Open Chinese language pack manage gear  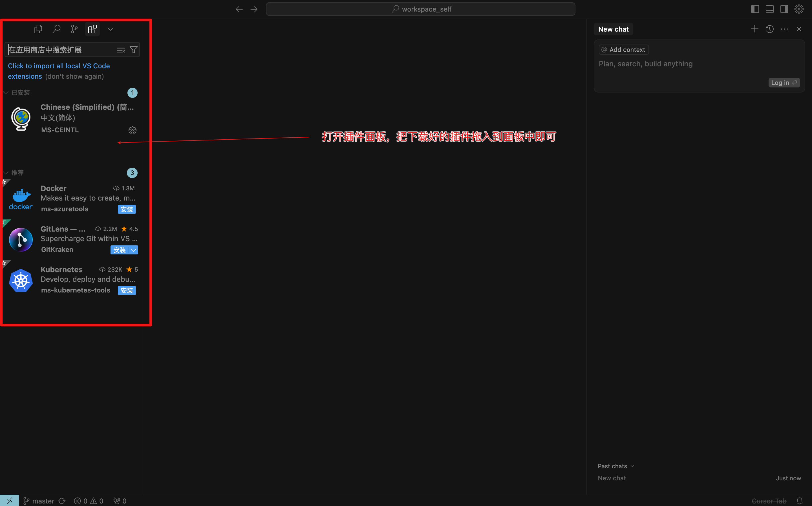click(133, 130)
